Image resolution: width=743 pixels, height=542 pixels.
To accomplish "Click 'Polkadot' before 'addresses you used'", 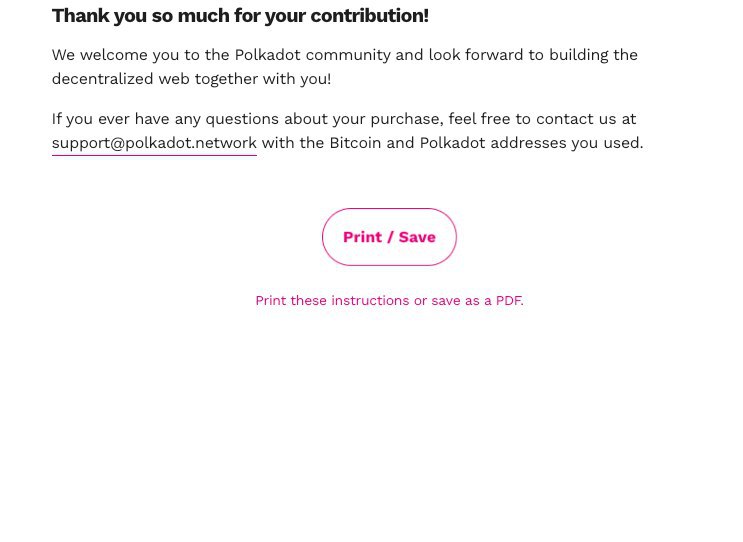I will click(x=453, y=143).
